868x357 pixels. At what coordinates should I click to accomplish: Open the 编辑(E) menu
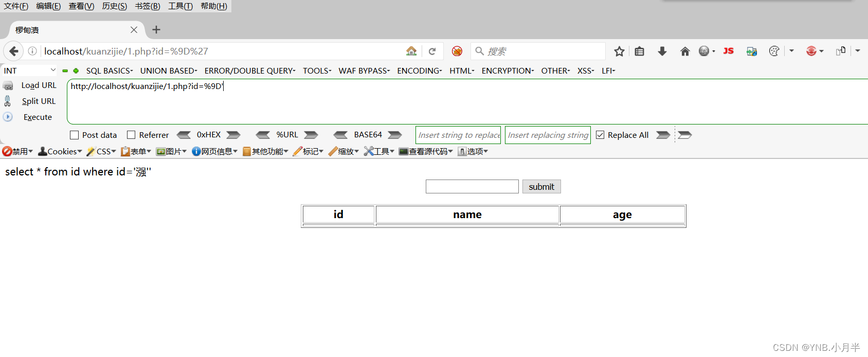pyautogui.click(x=48, y=6)
